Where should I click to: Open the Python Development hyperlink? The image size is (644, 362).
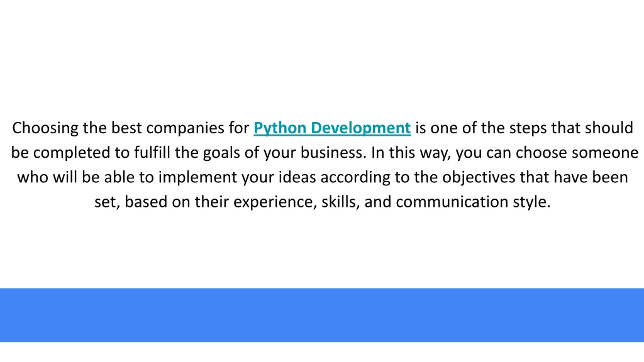coord(332,128)
